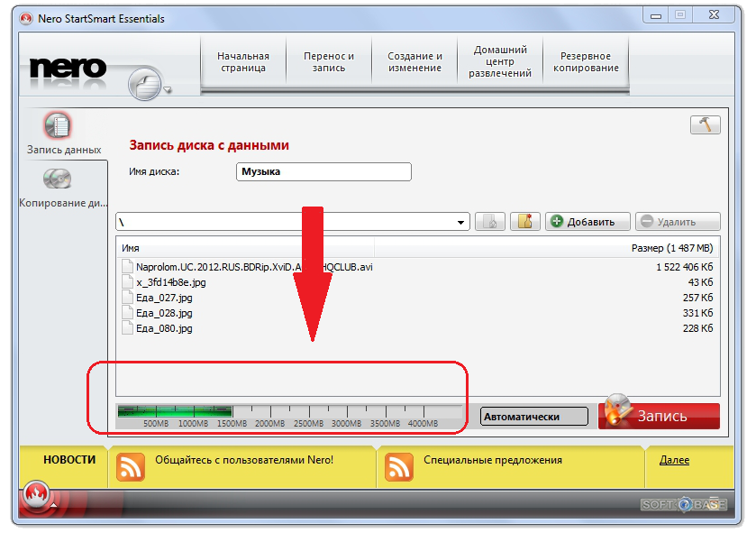Screen dimensions: 756x533
Task: Select the Запись данных sidebar icon
Action: 59,125
